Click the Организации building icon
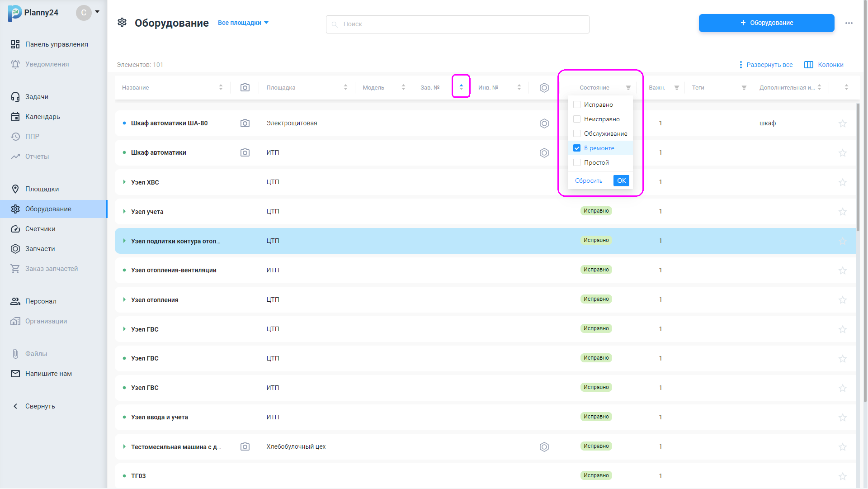 (15, 321)
